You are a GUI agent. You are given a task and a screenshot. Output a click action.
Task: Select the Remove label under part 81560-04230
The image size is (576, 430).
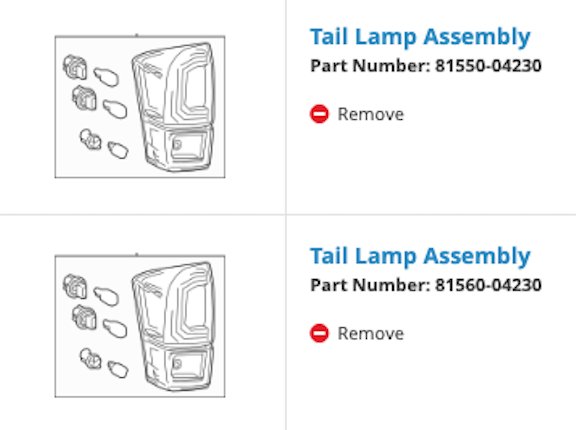coord(371,333)
